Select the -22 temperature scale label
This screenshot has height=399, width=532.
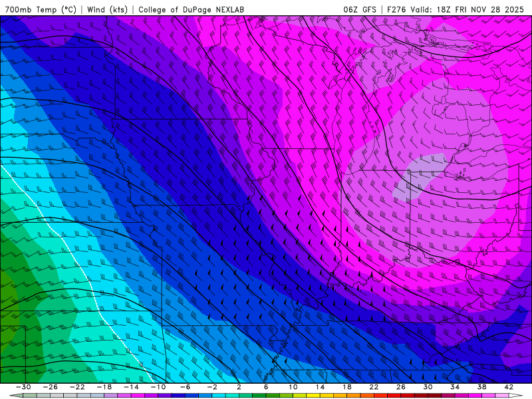pyautogui.click(x=77, y=387)
